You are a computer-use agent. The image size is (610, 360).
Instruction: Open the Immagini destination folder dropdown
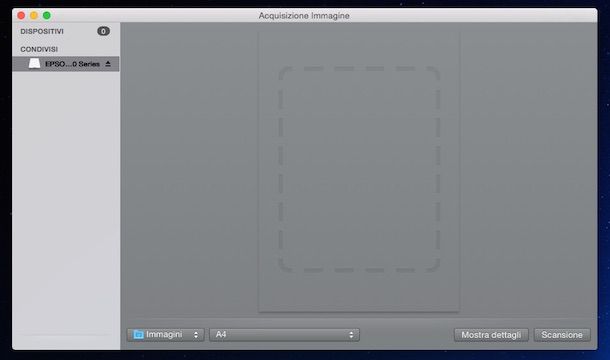pos(166,335)
